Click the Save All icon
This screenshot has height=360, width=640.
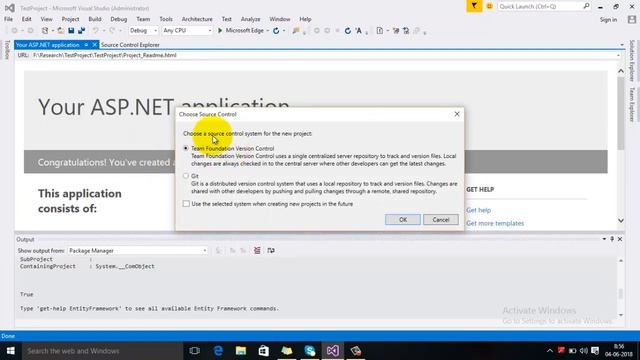(81, 31)
